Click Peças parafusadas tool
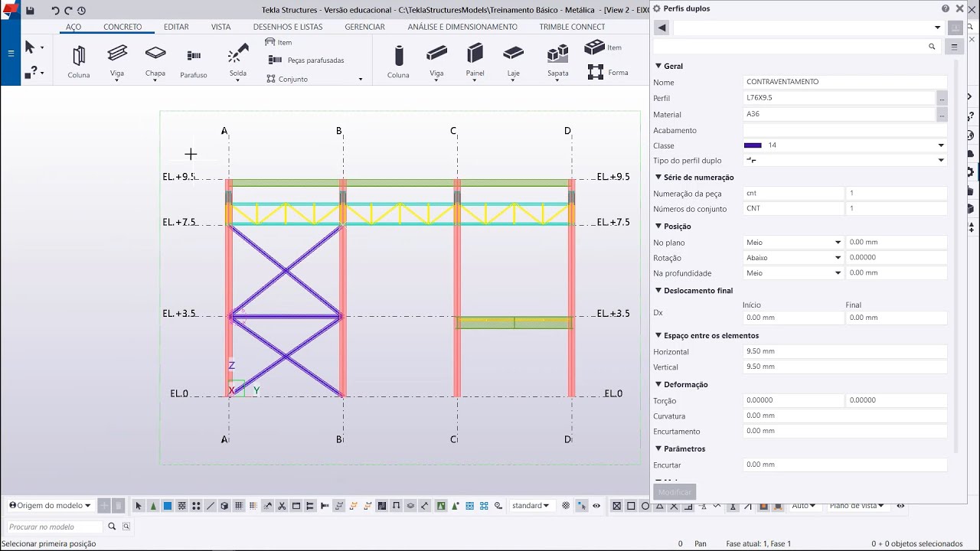 tap(306, 60)
